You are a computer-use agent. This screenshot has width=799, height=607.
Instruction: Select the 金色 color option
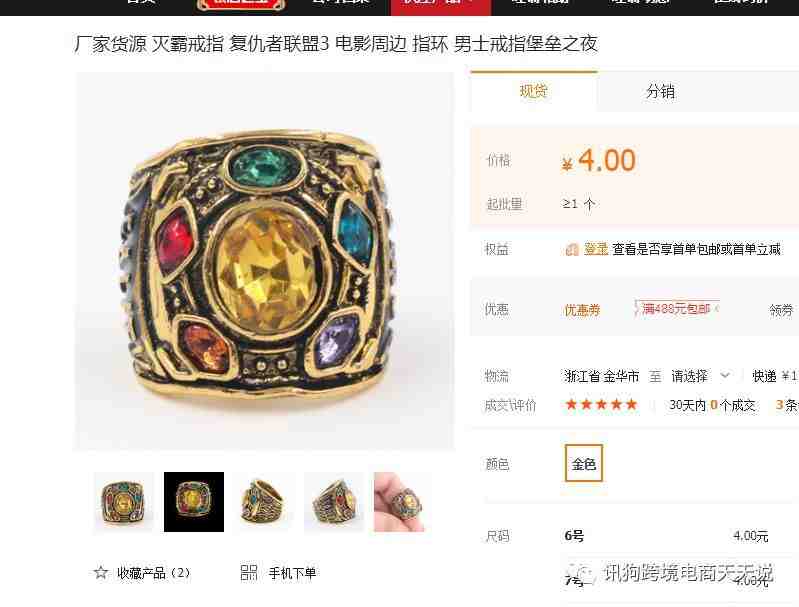pos(583,463)
